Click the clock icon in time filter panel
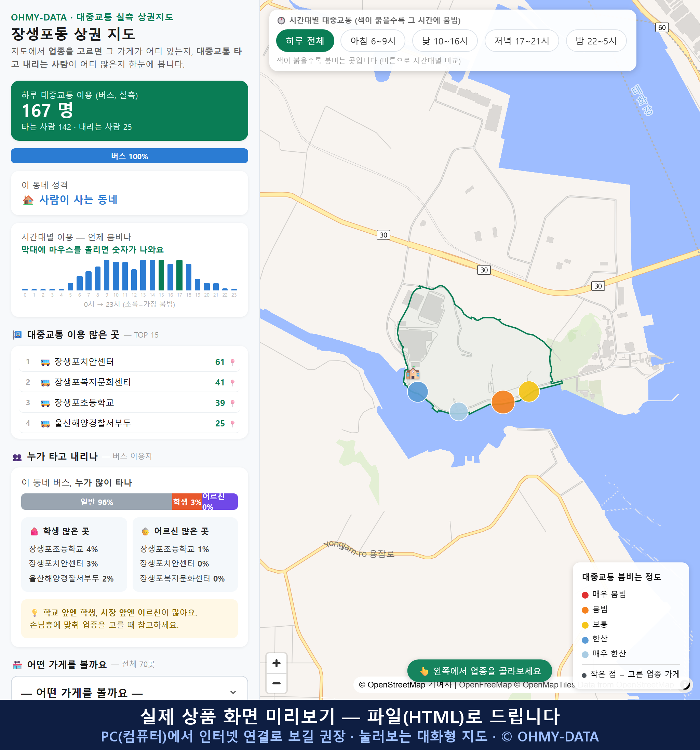700x750 pixels. point(281,21)
